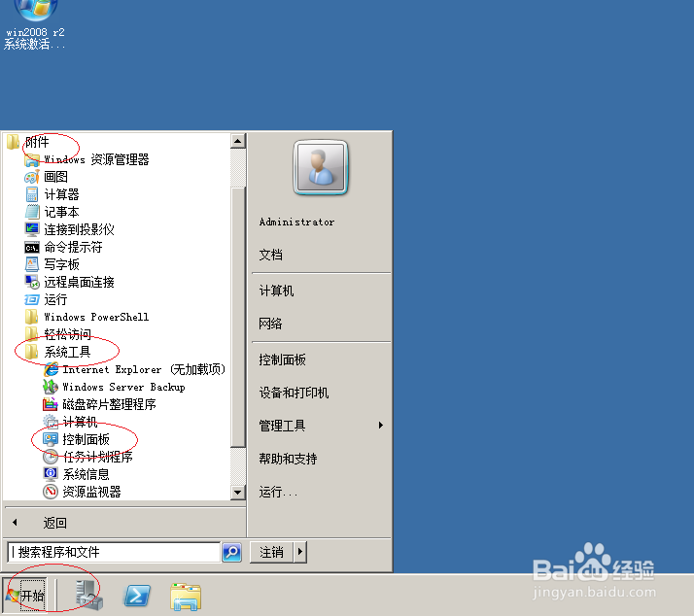Image resolution: width=694 pixels, height=616 pixels.
Task: Click the program list scroll down arrow
Action: [x=238, y=492]
